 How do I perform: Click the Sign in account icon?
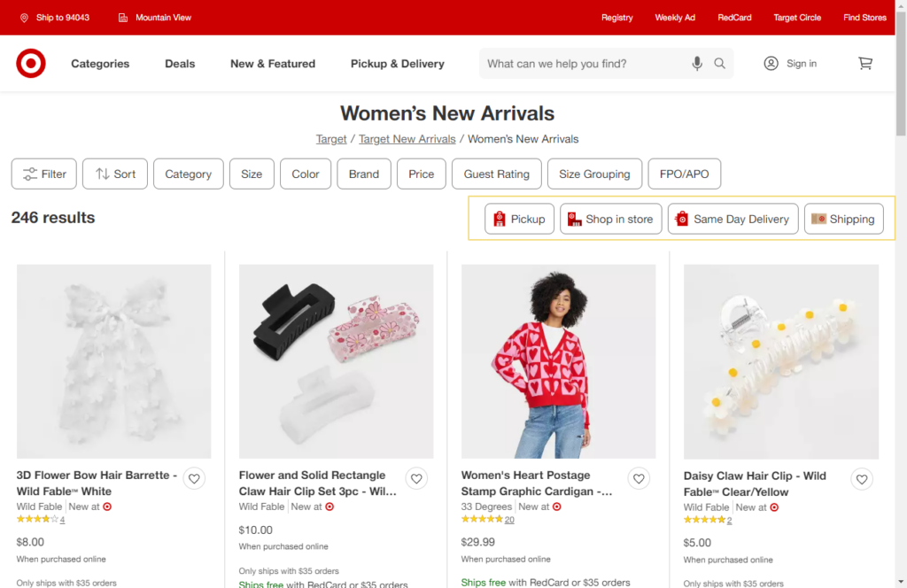(x=771, y=64)
